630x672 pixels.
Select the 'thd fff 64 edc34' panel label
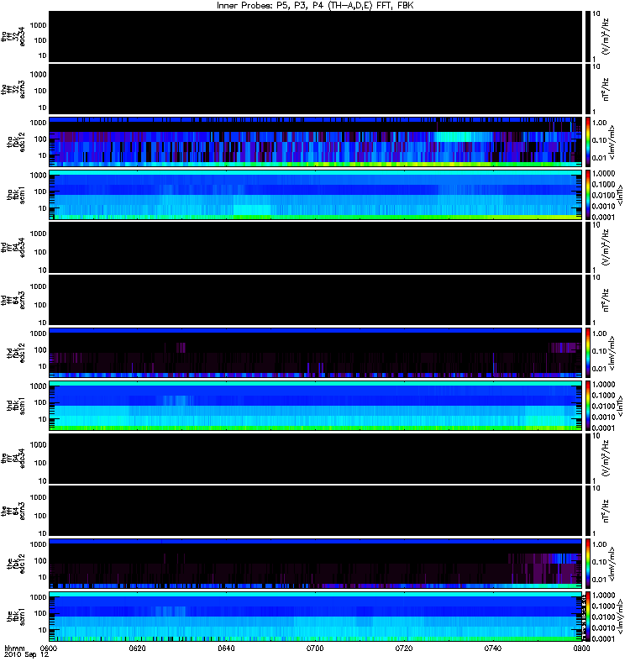[x=13, y=248]
